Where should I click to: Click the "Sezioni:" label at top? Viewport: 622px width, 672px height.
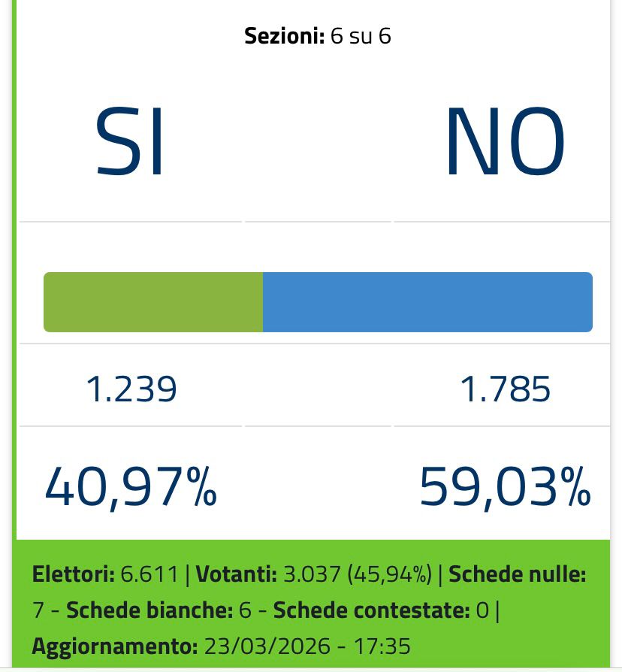pyautogui.click(x=285, y=36)
